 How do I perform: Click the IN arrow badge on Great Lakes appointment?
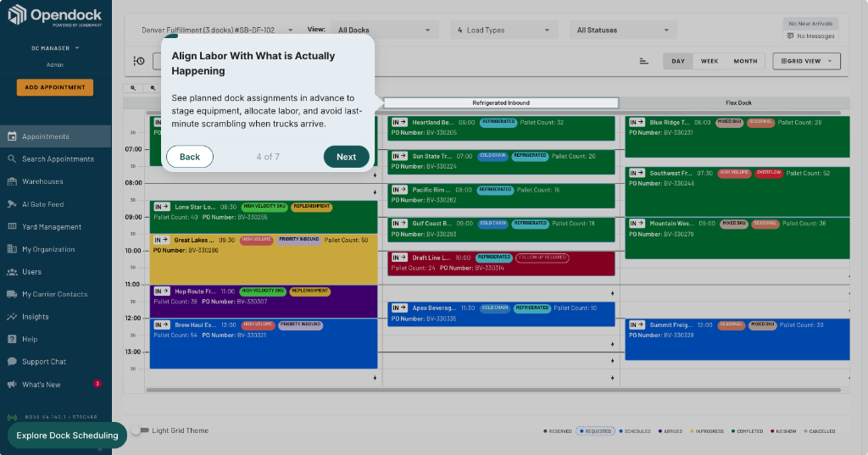coord(161,241)
